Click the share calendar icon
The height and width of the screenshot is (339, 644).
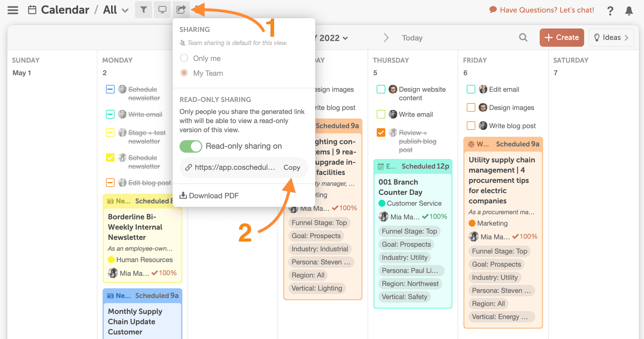181,10
